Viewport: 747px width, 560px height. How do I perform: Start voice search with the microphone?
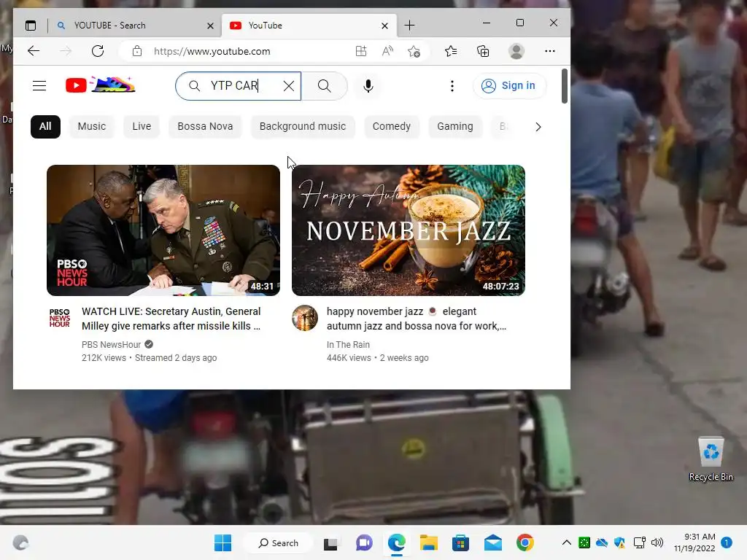coord(368,86)
